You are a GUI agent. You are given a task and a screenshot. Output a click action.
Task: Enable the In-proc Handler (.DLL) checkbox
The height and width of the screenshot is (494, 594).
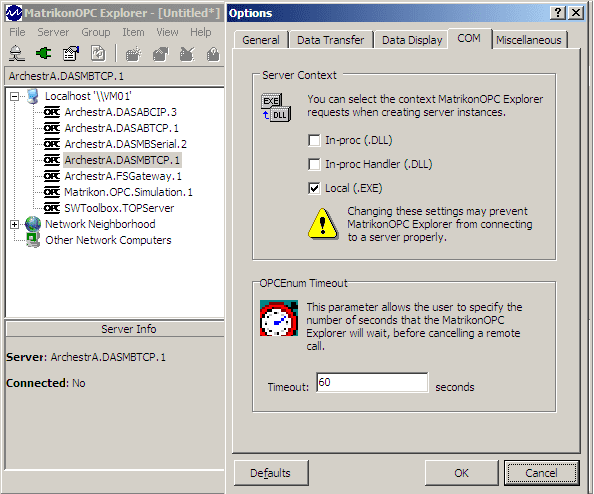click(314, 164)
